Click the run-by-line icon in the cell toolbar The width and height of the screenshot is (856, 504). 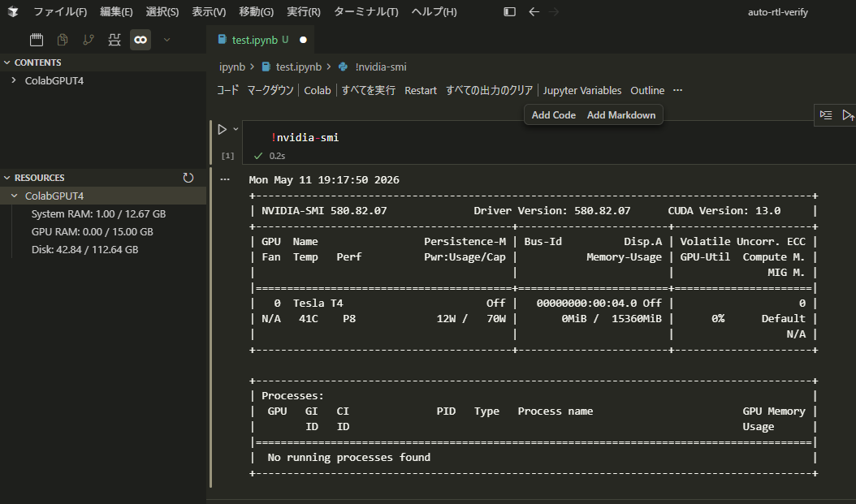point(826,115)
